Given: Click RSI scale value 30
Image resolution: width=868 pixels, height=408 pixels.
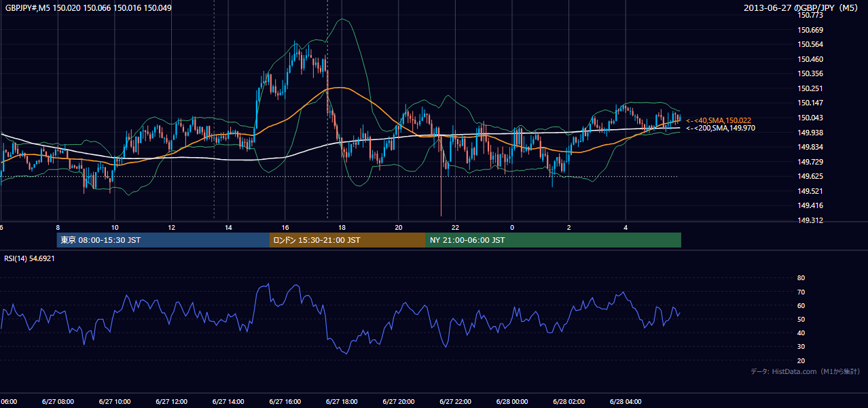Looking at the screenshot, I should [801, 347].
